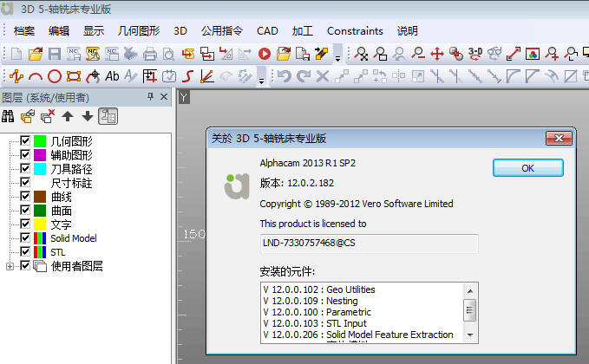Toggle Solid Model layer checkbox
This screenshot has height=364, width=589.
point(25,238)
